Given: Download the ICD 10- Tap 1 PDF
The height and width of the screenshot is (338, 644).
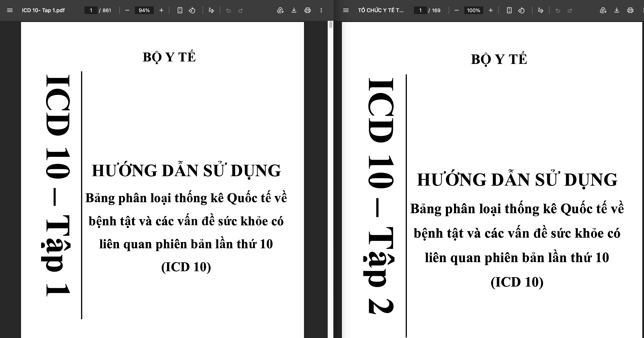Looking at the screenshot, I should tap(294, 10).
